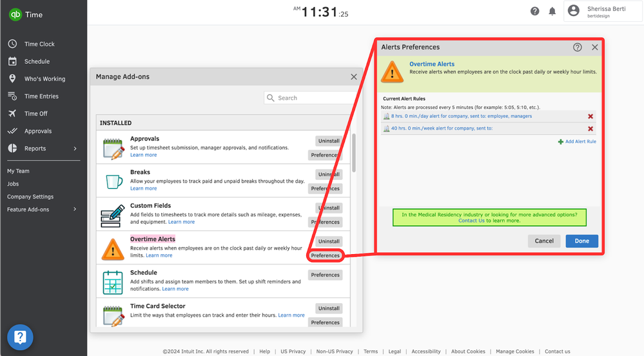
Task: Click Contact Us in the green banner
Action: pos(471,221)
